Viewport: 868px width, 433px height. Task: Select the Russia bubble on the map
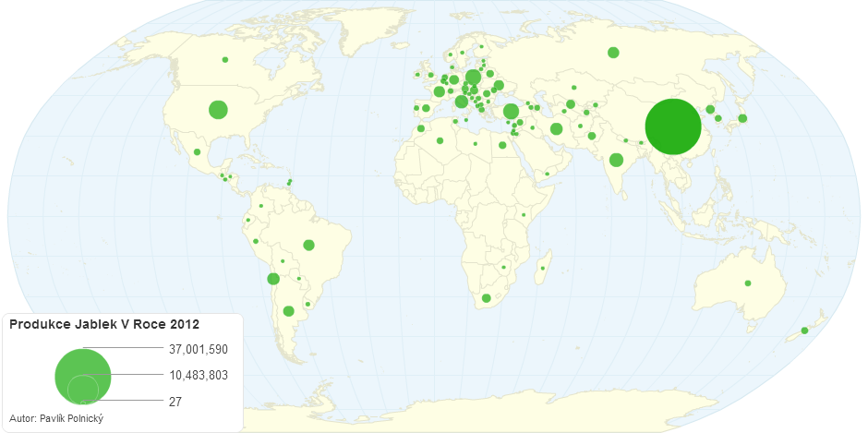pyautogui.click(x=613, y=53)
